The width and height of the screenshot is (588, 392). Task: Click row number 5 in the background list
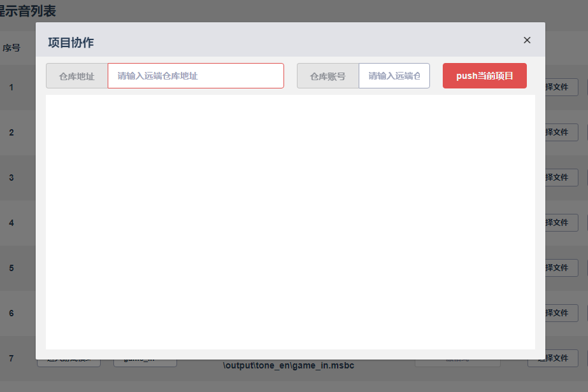tap(11, 268)
